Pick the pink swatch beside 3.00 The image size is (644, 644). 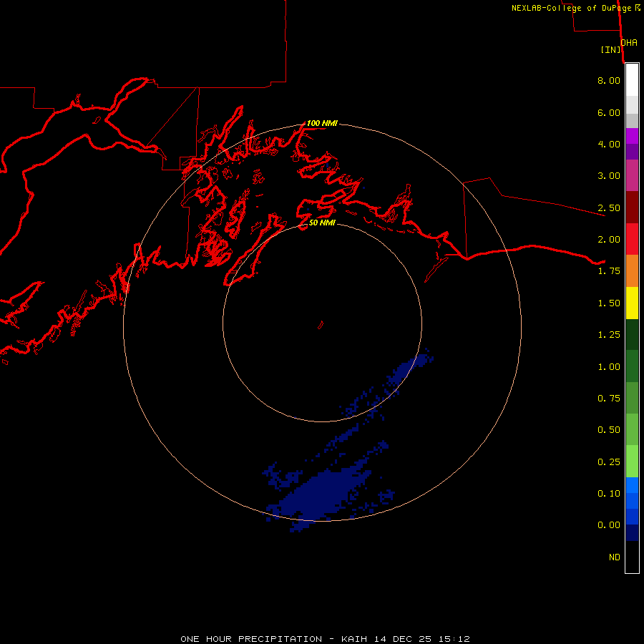(x=632, y=175)
